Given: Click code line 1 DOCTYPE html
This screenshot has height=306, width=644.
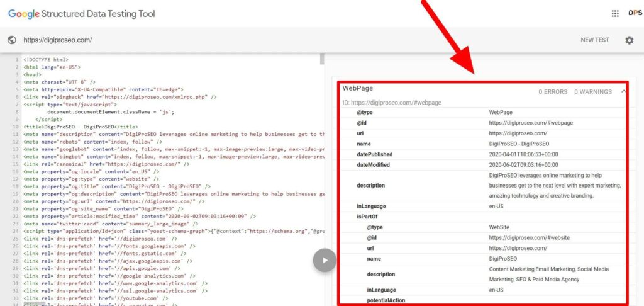Looking at the screenshot, I should (46, 60).
